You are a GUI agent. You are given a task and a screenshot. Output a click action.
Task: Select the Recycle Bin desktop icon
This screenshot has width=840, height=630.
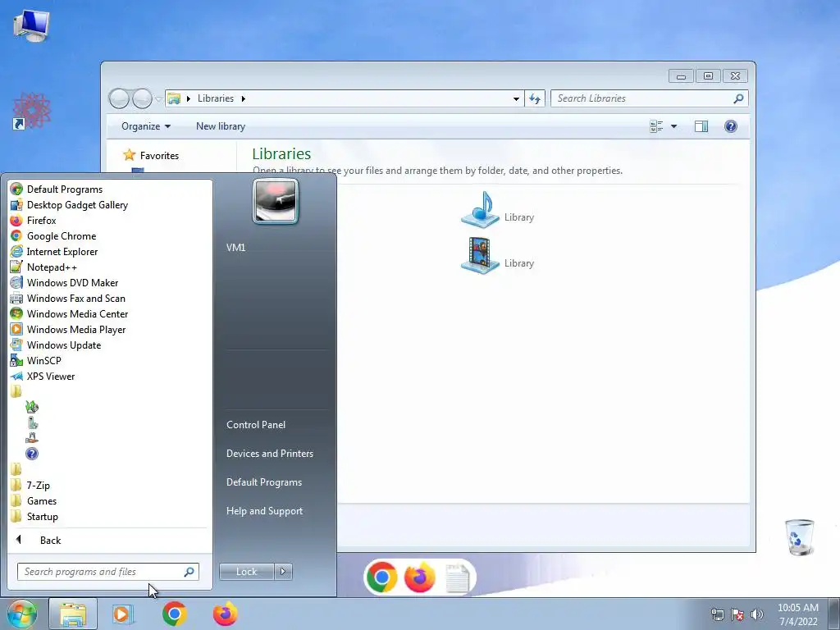799,536
